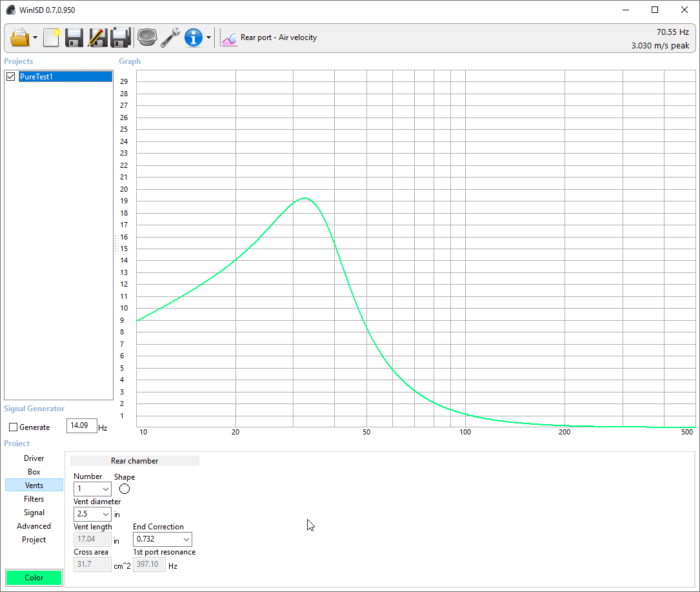This screenshot has width=700, height=592.
Task: Switch to the Driver tab
Action: pos(34,458)
